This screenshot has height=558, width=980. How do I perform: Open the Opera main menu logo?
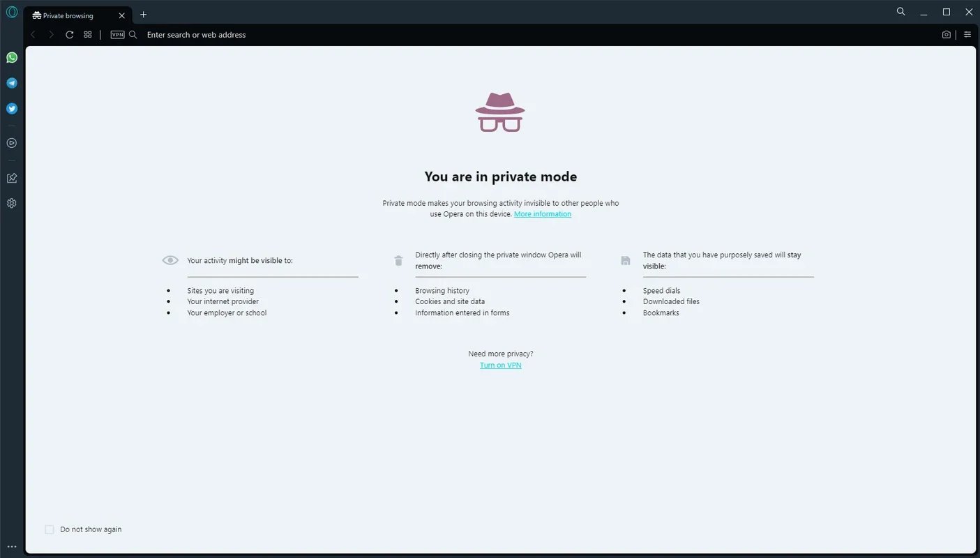12,12
